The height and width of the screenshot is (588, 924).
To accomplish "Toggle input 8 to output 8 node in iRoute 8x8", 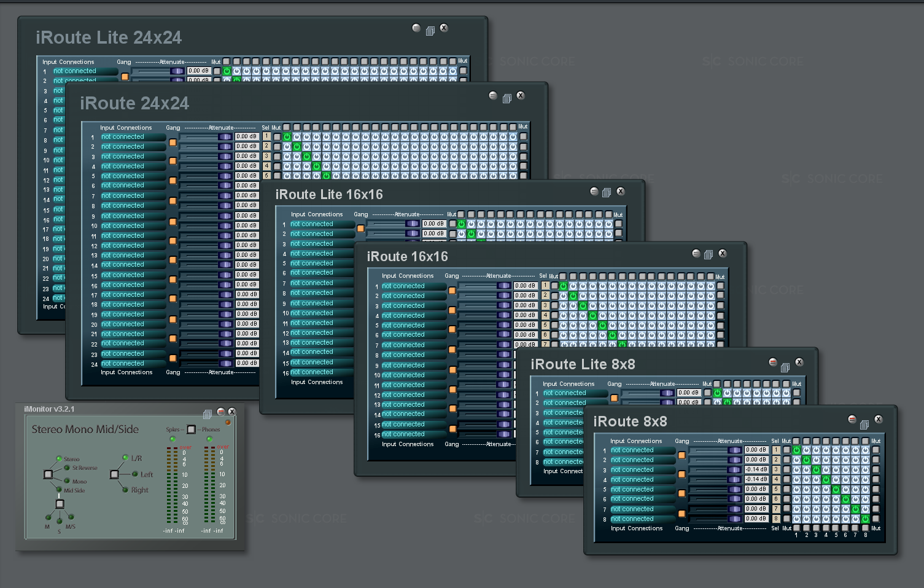I will tap(865, 519).
